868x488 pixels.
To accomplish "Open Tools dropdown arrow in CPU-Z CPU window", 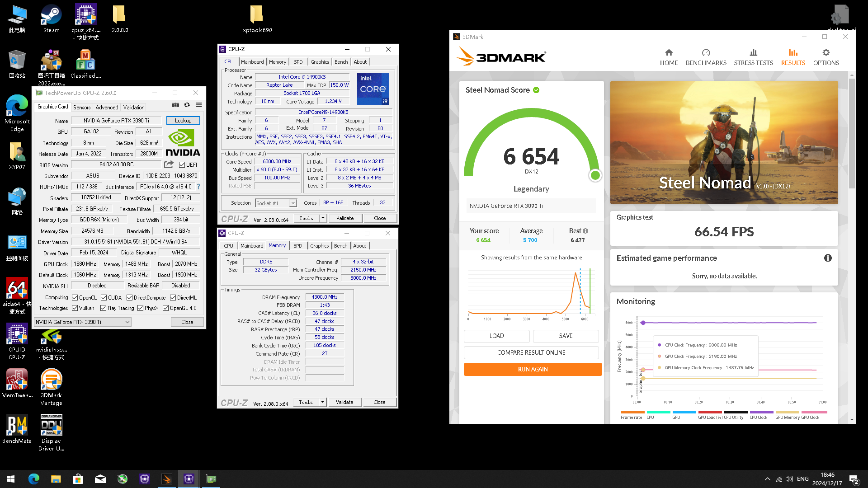I will click(323, 218).
